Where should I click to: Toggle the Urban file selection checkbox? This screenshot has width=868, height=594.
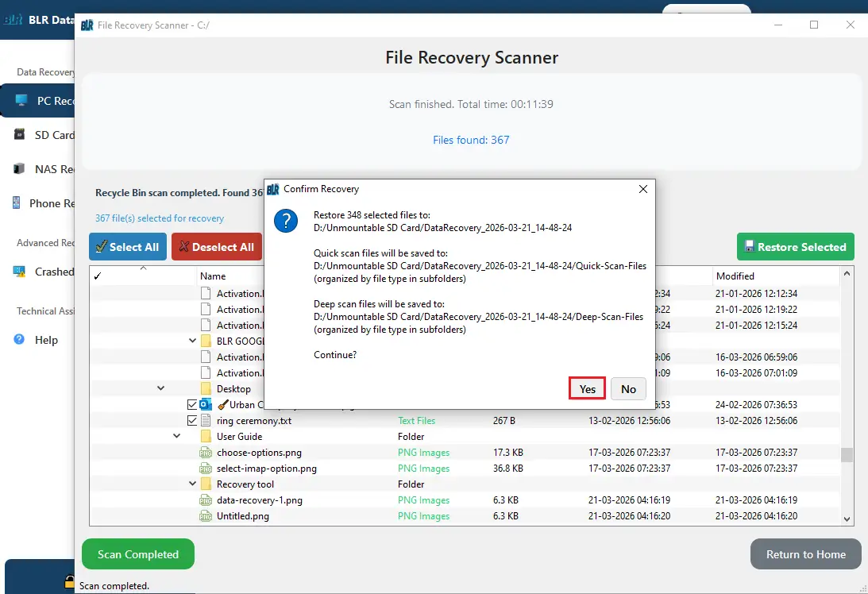point(191,404)
